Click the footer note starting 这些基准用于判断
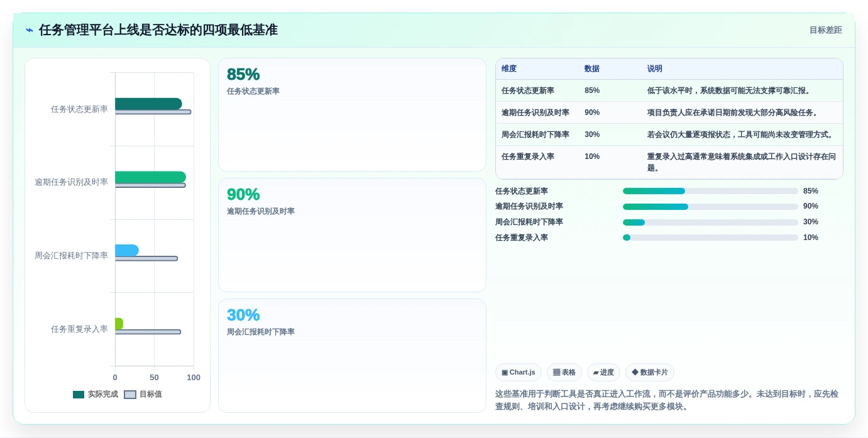 point(667,400)
